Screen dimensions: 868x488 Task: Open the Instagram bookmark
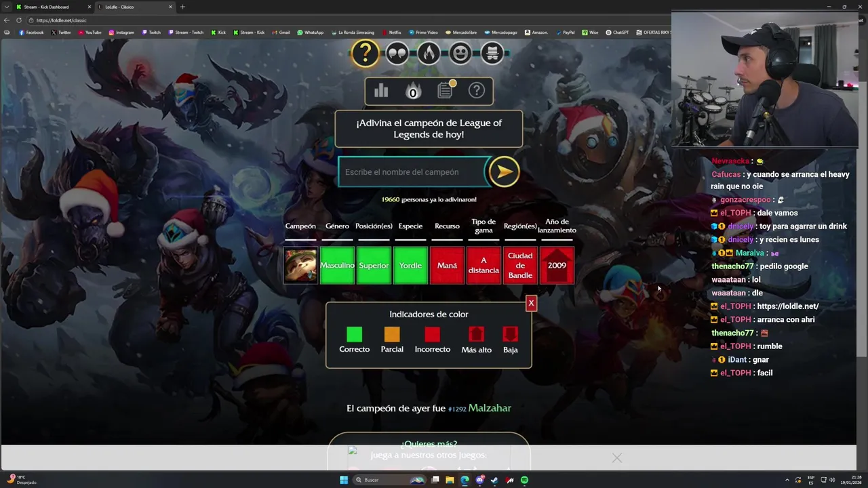pos(121,33)
